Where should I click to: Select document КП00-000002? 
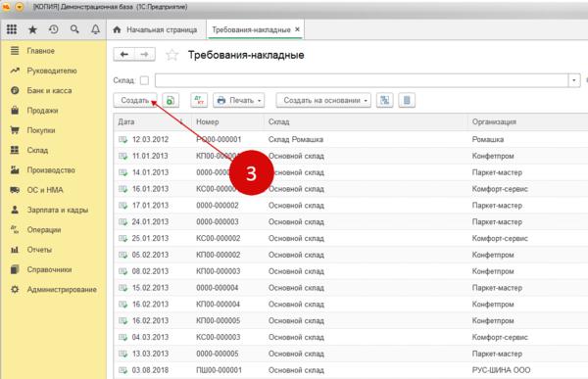tap(218, 255)
